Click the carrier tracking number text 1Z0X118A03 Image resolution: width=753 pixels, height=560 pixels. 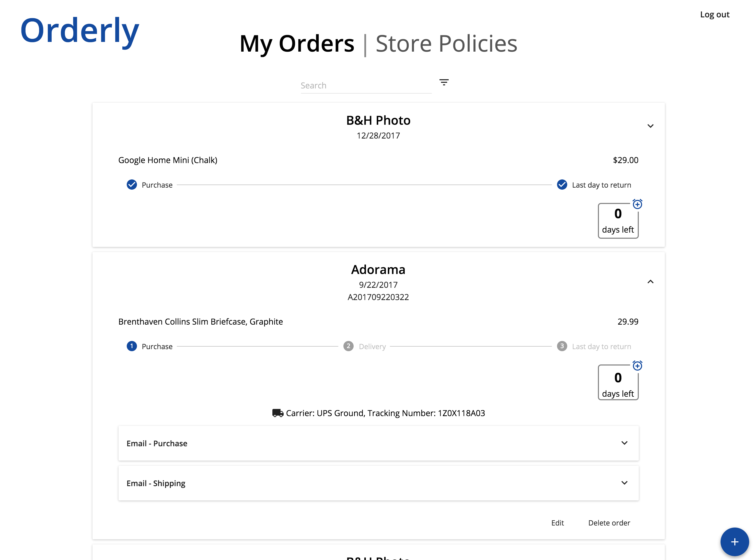(461, 413)
